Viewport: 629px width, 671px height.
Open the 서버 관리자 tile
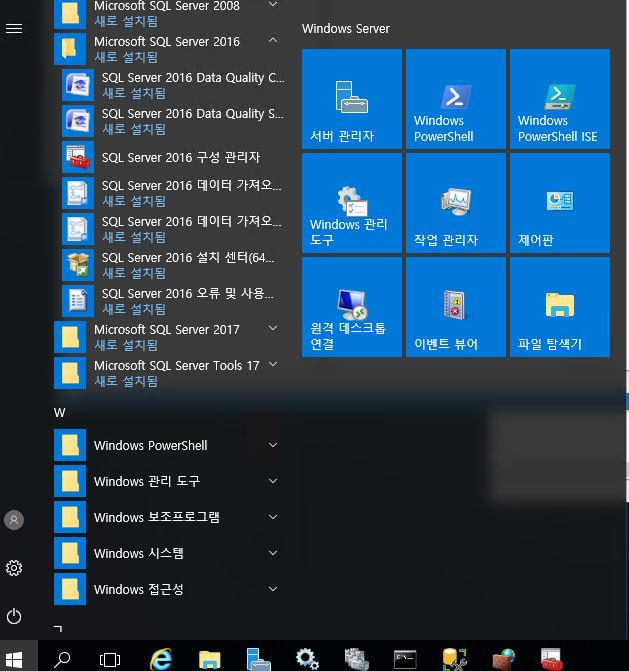[x=352, y=99]
